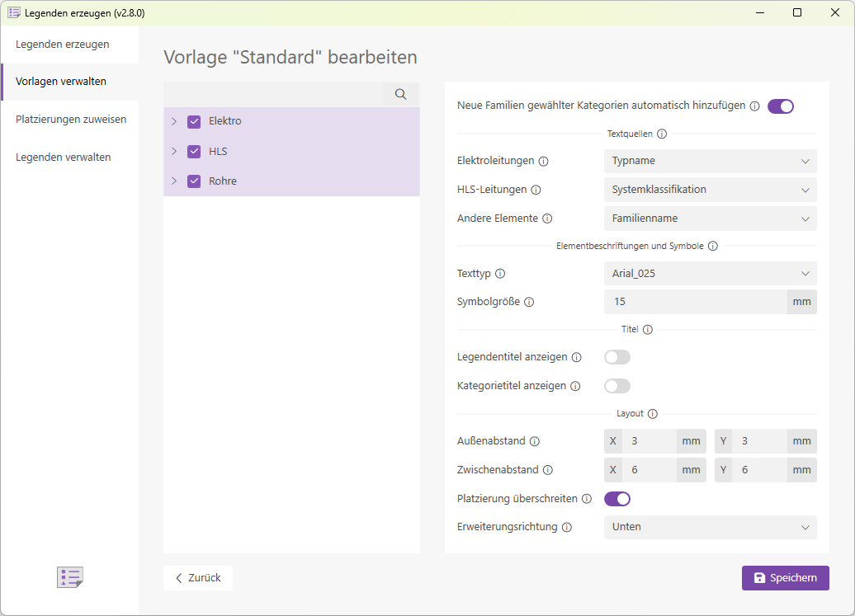Open the Erweiterungsrichtung dropdown
The width and height of the screenshot is (855, 616).
click(710, 527)
